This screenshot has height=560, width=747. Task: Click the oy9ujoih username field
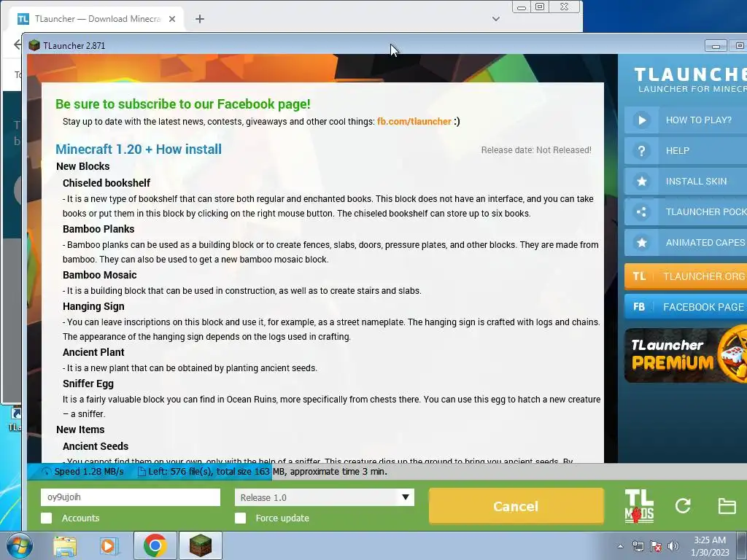coord(131,497)
